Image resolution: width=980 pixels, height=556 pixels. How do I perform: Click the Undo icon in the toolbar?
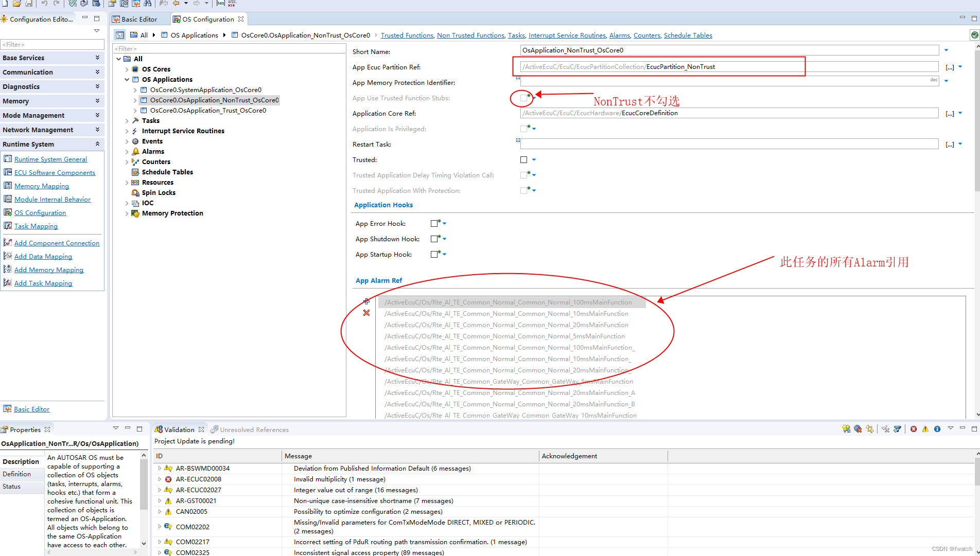tap(45, 4)
